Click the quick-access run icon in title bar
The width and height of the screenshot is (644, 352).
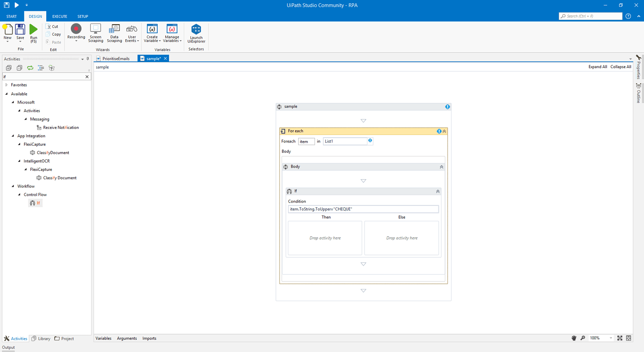tap(17, 5)
